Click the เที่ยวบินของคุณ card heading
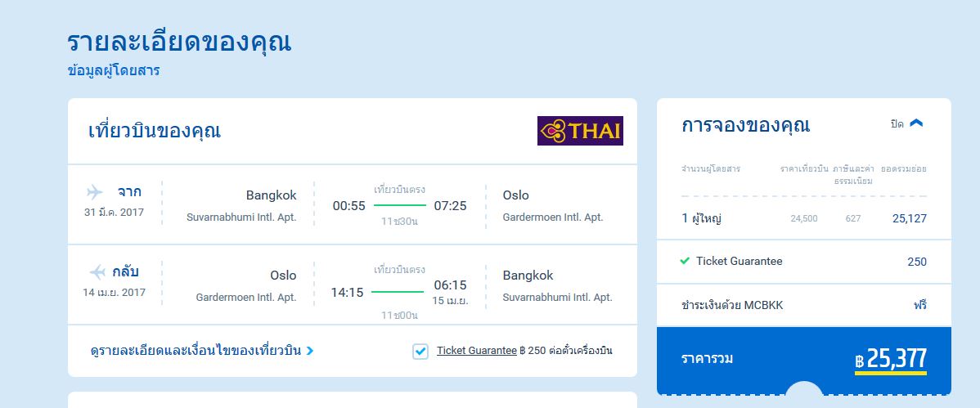The image size is (980, 408). point(155,131)
